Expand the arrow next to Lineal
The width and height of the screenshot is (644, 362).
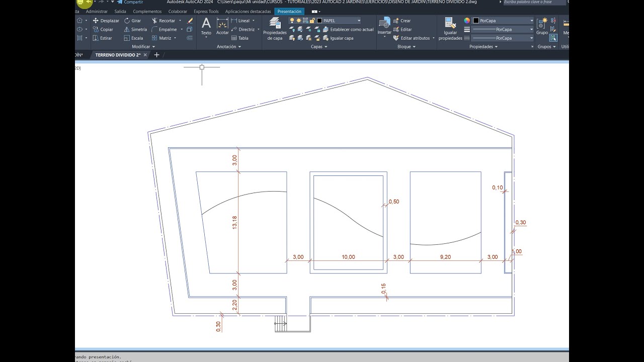tap(253, 21)
